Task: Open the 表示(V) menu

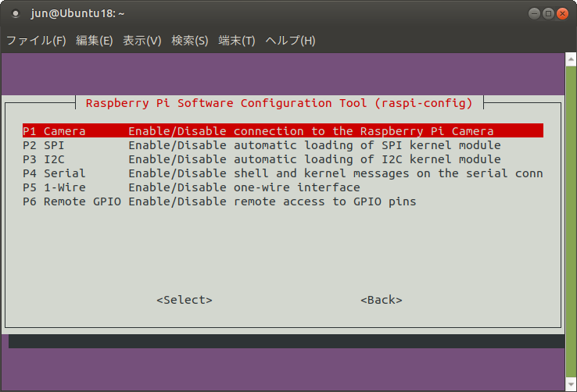Action: (142, 41)
